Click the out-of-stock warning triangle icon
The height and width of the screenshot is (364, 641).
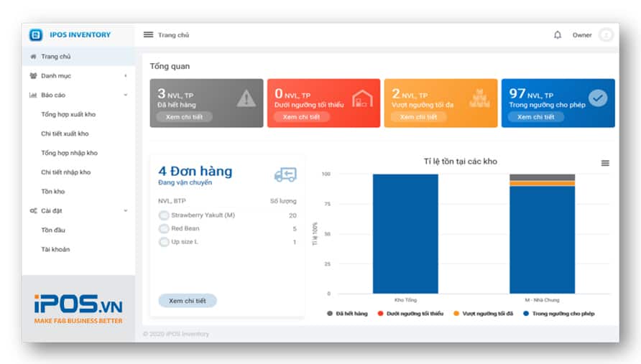(246, 98)
